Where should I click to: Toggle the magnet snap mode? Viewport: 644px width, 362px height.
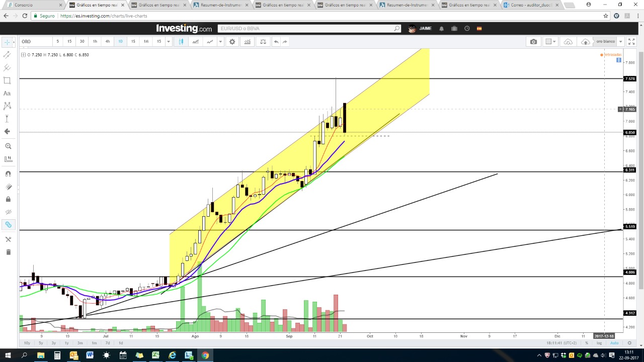(8, 173)
